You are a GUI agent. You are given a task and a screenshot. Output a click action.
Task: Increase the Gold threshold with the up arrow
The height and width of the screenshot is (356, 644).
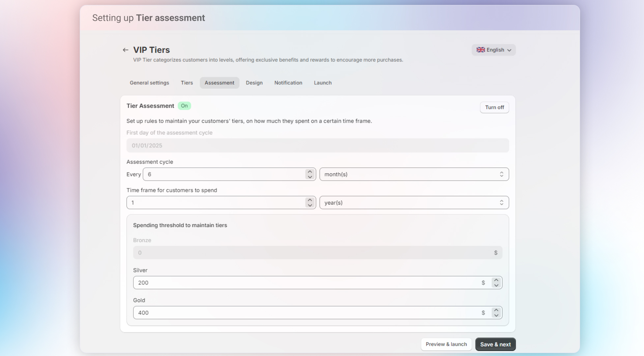[496, 310]
